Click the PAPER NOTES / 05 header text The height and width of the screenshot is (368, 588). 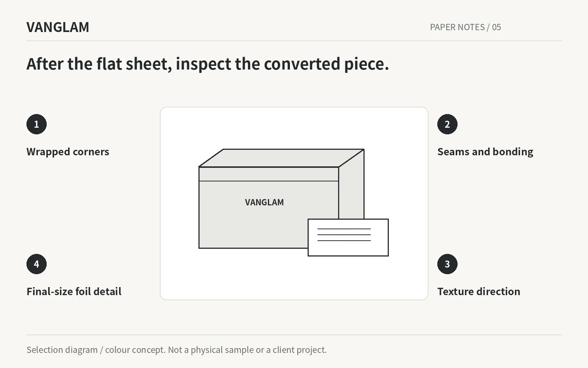466,27
